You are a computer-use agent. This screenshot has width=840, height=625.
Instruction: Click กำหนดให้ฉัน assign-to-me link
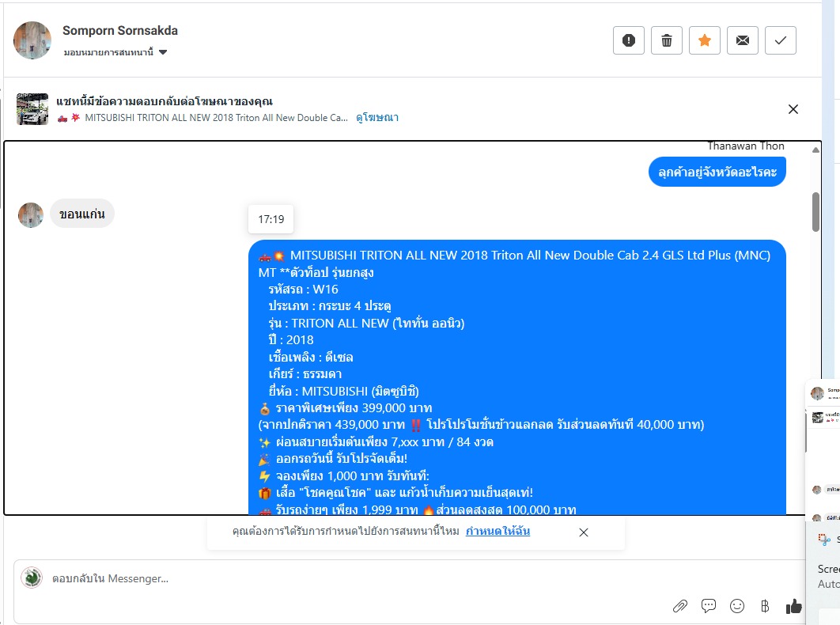(498, 531)
